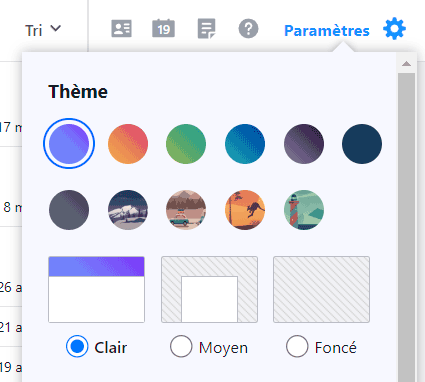This screenshot has width=425, height=382.
Task: Open the Tri sort dropdown
Action: point(43,30)
